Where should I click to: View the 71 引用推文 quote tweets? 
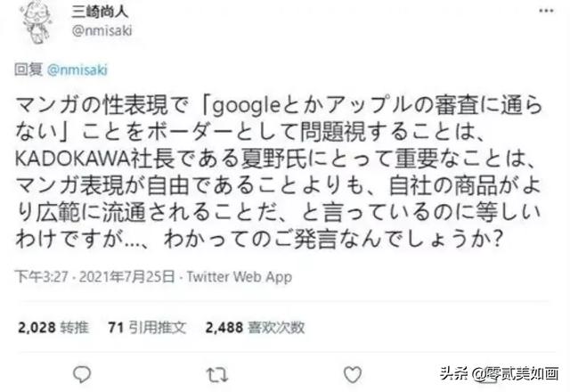pyautogui.click(x=147, y=328)
